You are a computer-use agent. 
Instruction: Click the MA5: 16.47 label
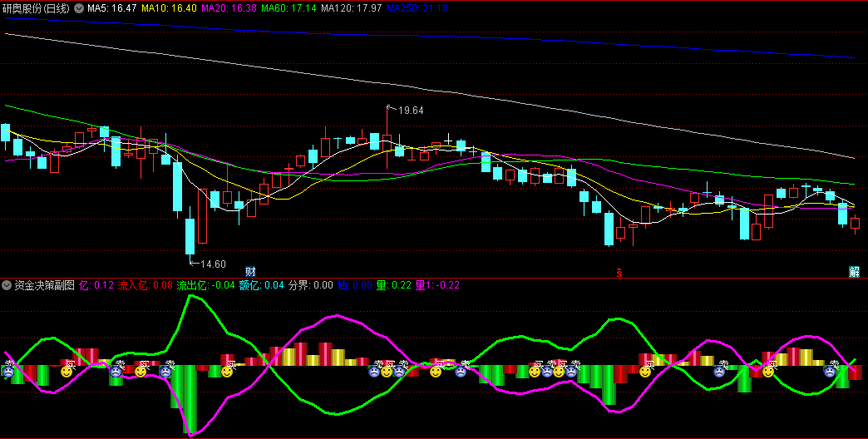111,8
